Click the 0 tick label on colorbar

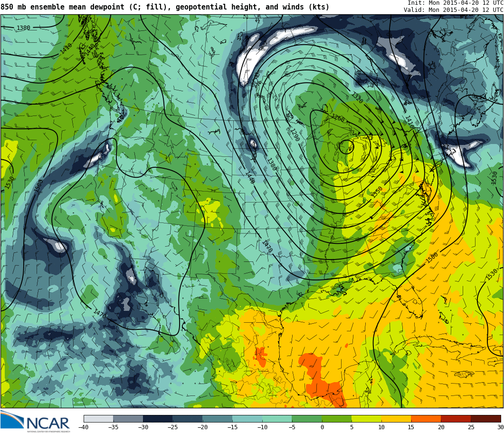click(322, 427)
